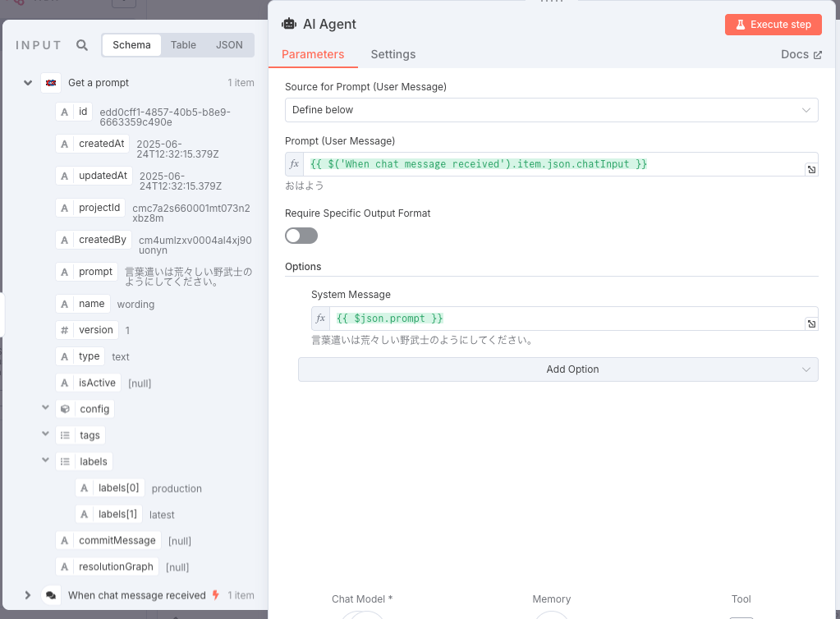Open the Source for Prompt dropdown showing Define below

click(x=552, y=109)
